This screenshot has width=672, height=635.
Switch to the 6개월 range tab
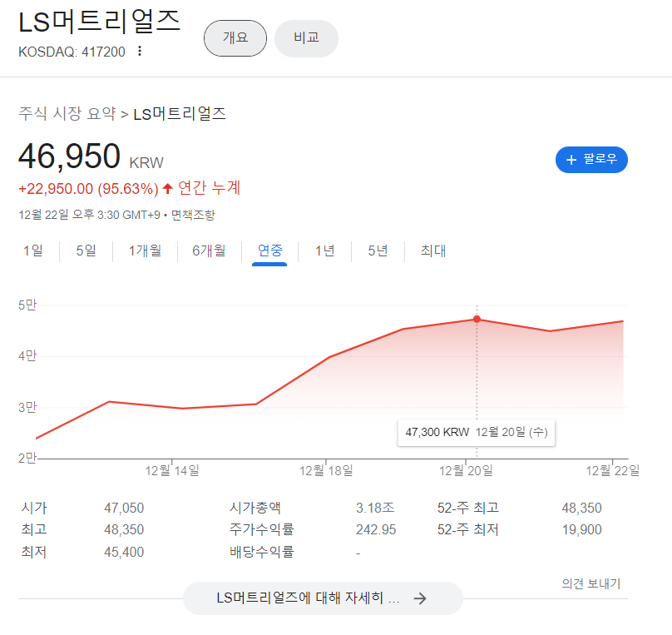pos(209,251)
